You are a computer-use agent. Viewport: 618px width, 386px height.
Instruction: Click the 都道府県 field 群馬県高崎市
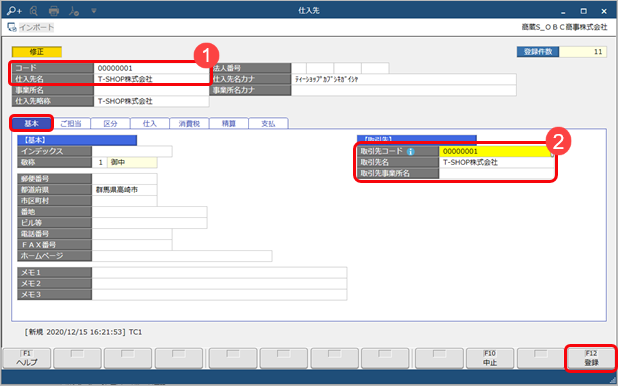(x=125, y=190)
